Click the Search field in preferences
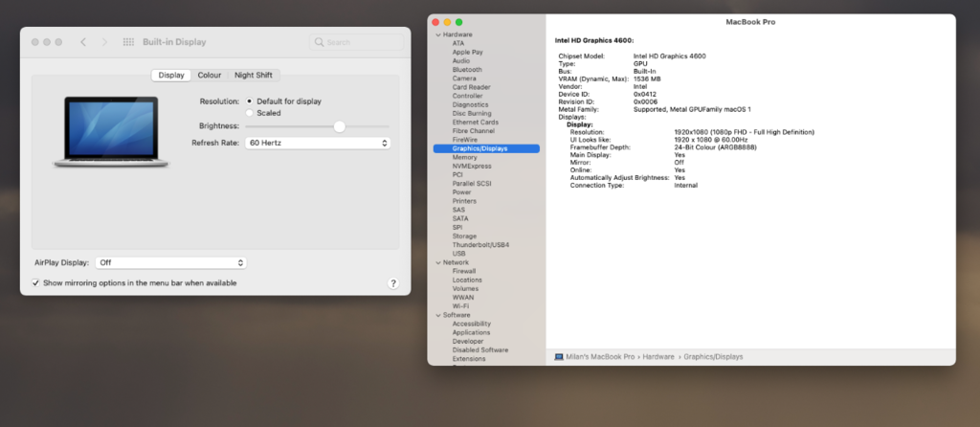The image size is (980, 427). [357, 42]
